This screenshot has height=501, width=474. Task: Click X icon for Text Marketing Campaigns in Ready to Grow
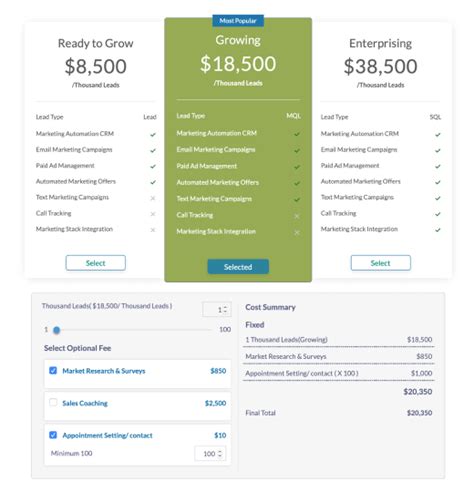(153, 198)
